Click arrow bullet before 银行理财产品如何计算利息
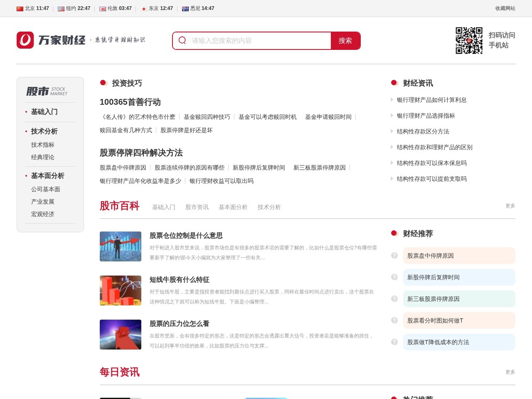This screenshot has height=399, width=532. tap(392, 100)
